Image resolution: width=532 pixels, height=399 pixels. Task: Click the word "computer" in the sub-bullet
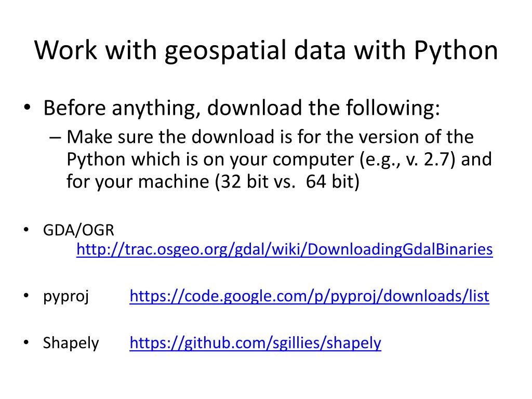pos(313,160)
